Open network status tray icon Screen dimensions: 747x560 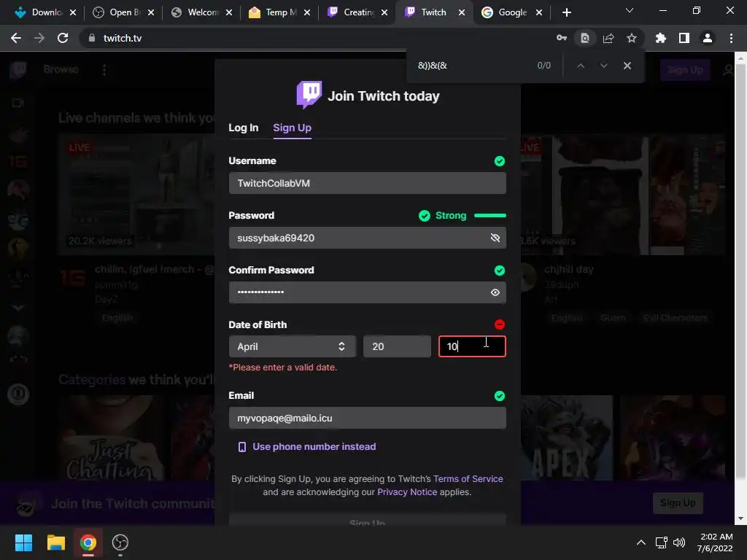[661, 542]
